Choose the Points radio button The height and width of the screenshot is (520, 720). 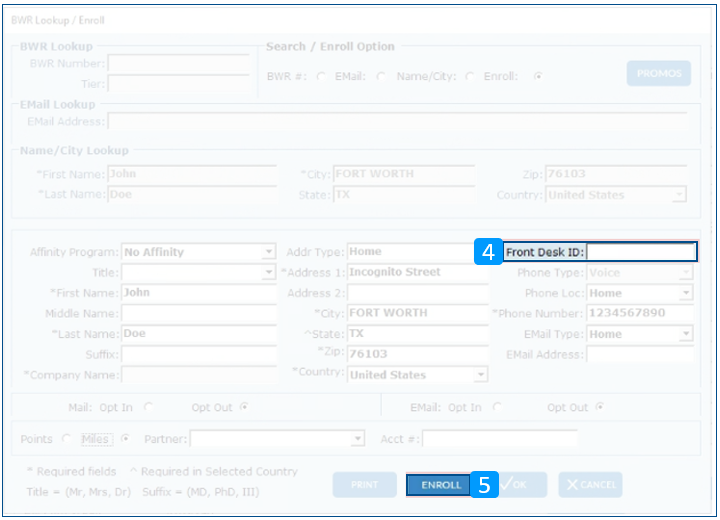[x=66, y=439]
